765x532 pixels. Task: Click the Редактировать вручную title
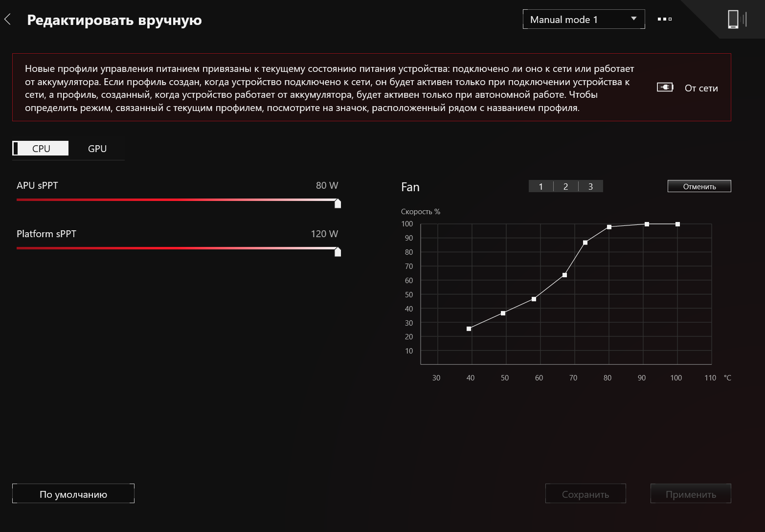coord(114,20)
